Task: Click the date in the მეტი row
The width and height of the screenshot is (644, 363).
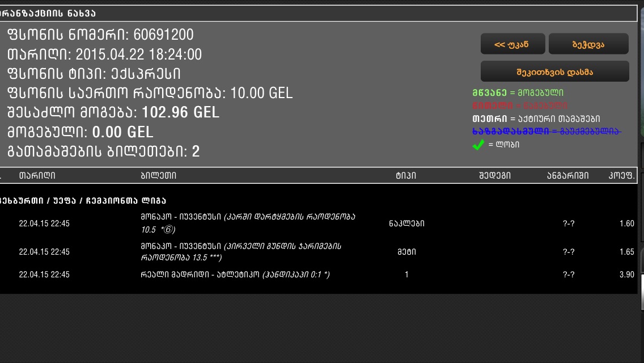Action: click(44, 252)
